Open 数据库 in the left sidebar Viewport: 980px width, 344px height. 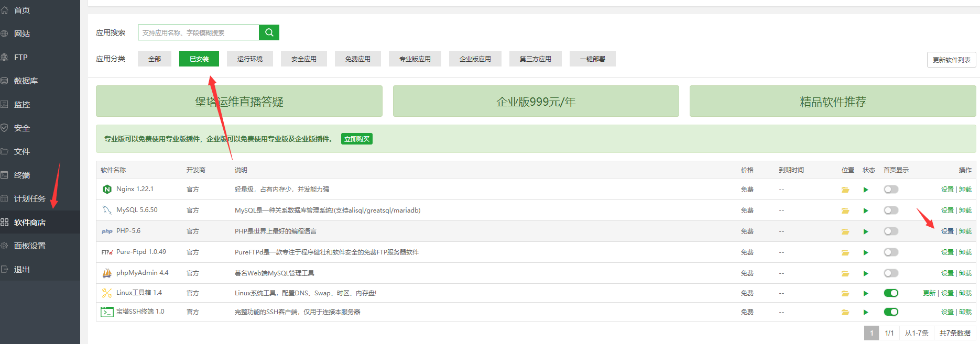(26, 81)
